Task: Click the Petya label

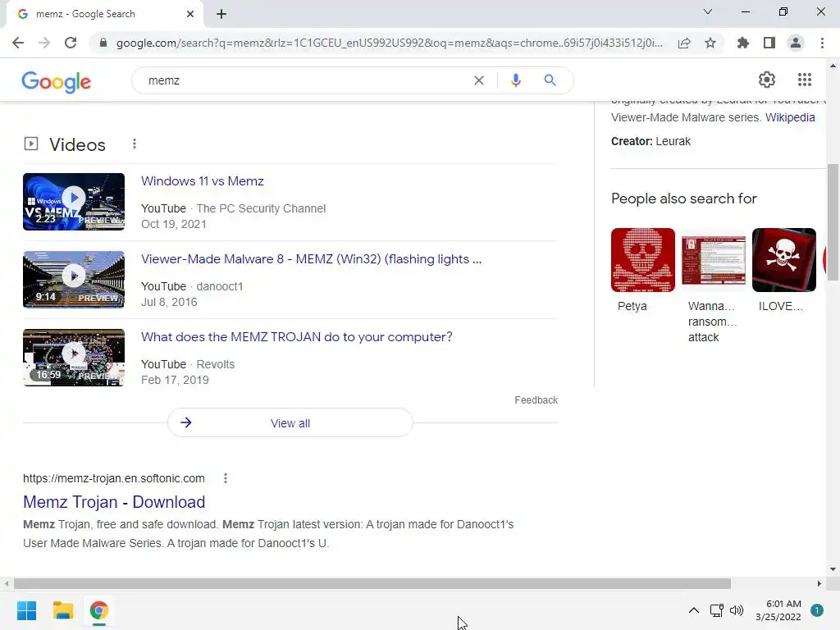Action: (632, 307)
